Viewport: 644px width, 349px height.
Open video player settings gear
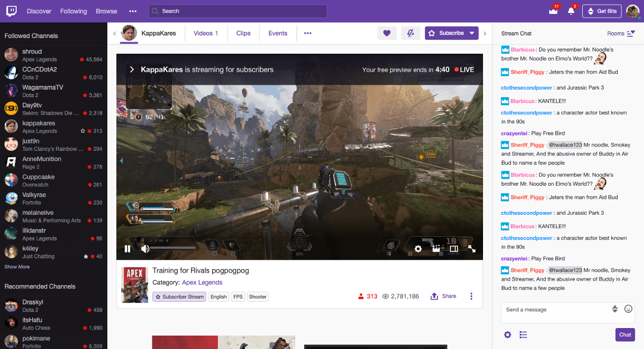(418, 249)
